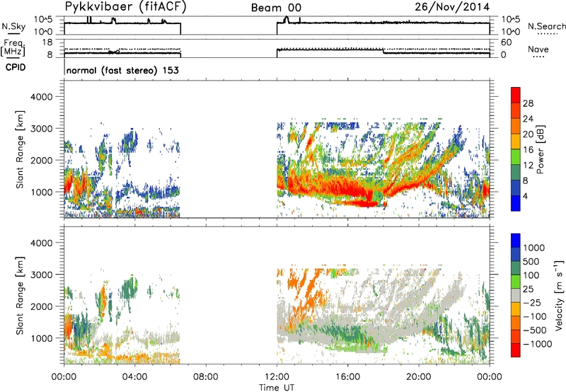The image size is (566, 392).
Task: Click the '12:00' time axis tick label
Action: (x=277, y=377)
